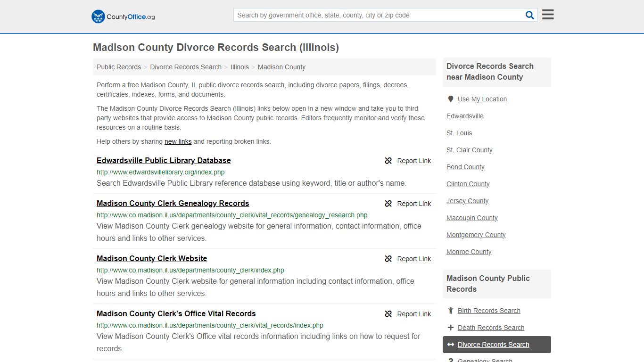Image resolution: width=644 pixels, height=362 pixels.
Task: Open Madison County Clerk Website title
Action: (152, 258)
